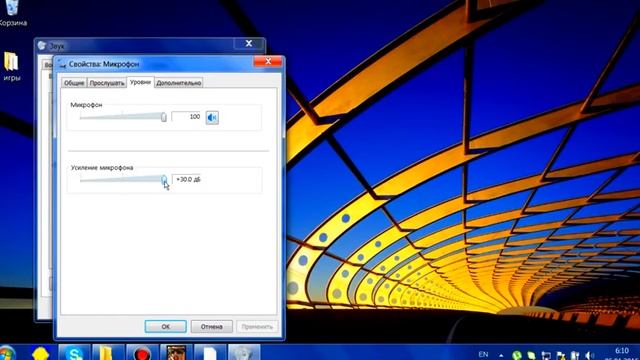Image resolution: width=640 pixels, height=360 pixels.
Task: Click the first green tray icon
Action: coord(517,356)
